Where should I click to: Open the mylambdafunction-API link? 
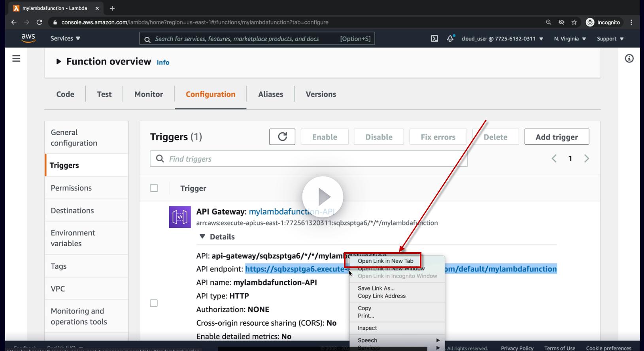pos(292,211)
